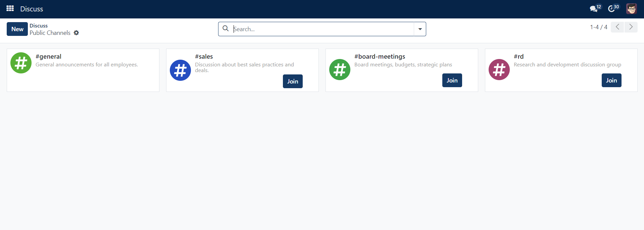Open the Discuss app title in navbar
This screenshot has width=644, height=230.
pyautogui.click(x=32, y=9)
